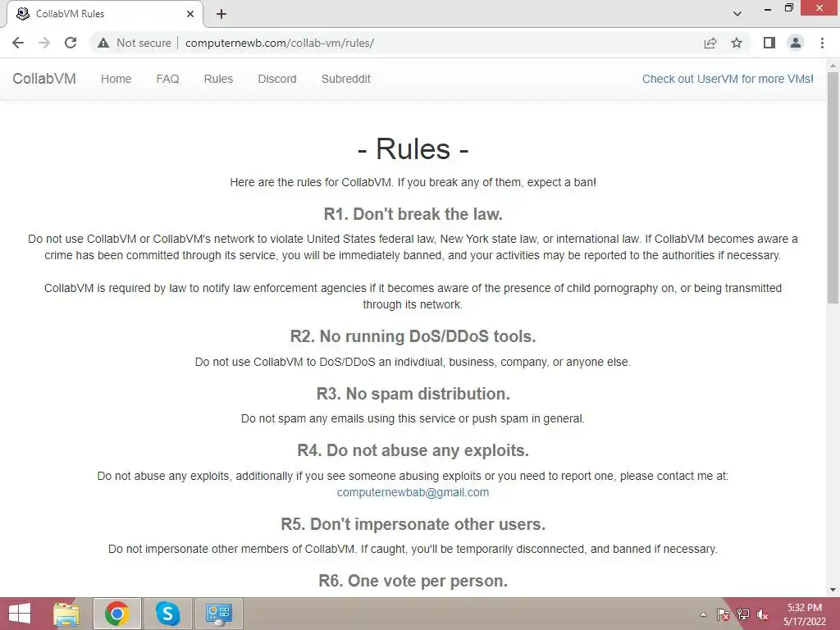Click the heading "R6. One vote per person."

pos(413,581)
